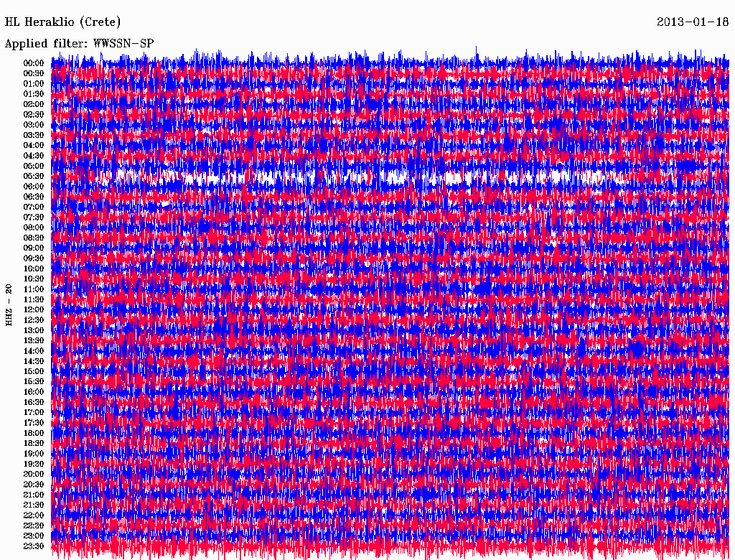Select the 05:00 time row label
The height and width of the screenshot is (560, 735).
(34, 166)
